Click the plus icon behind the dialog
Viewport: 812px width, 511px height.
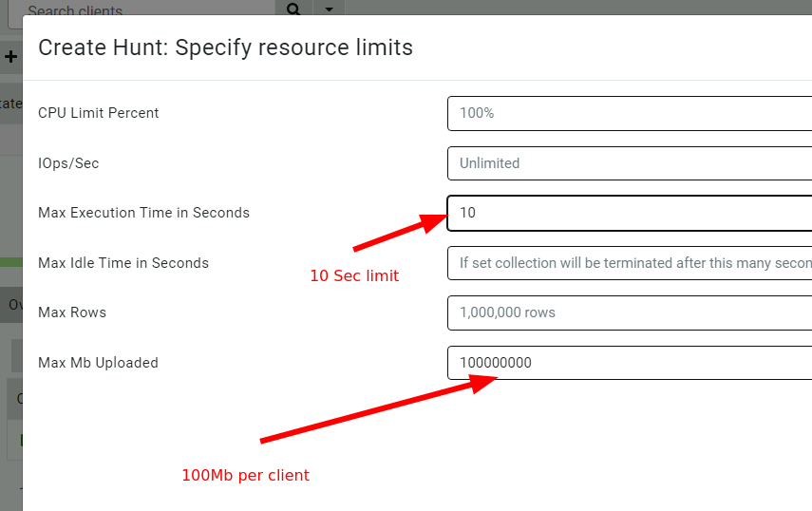(10, 56)
